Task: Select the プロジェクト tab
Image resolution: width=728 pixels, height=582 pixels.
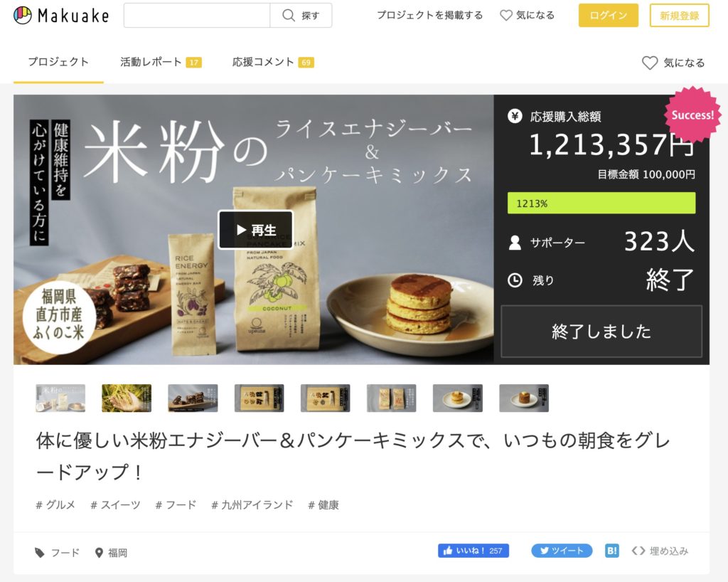Action: click(x=58, y=62)
